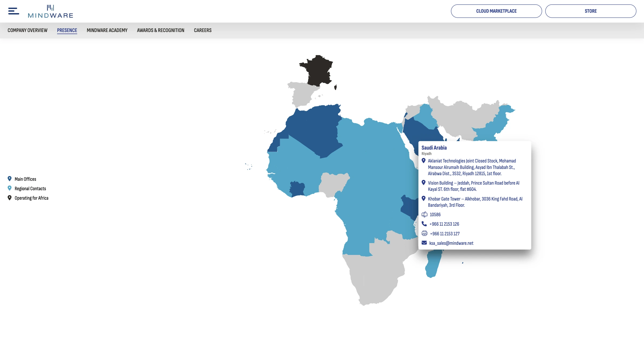Image resolution: width=644 pixels, height=343 pixels.
Task: Click the Operating for Africa legend pin
Action: coord(10,198)
